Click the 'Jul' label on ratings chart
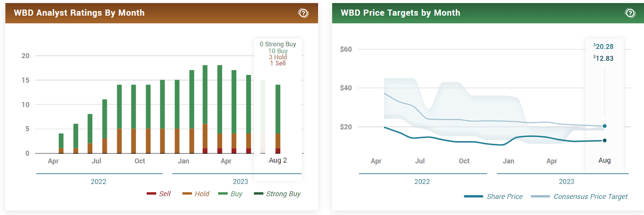Screen dimensions: 644x215 click(96, 161)
